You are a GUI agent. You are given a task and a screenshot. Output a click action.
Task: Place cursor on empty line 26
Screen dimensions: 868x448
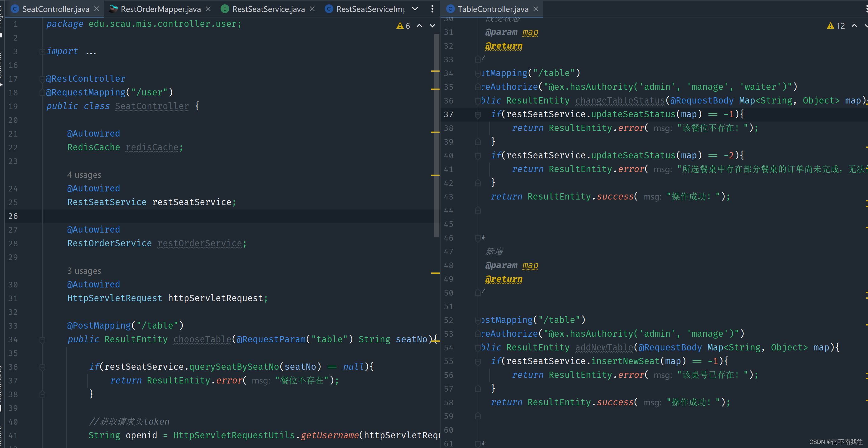point(202,216)
